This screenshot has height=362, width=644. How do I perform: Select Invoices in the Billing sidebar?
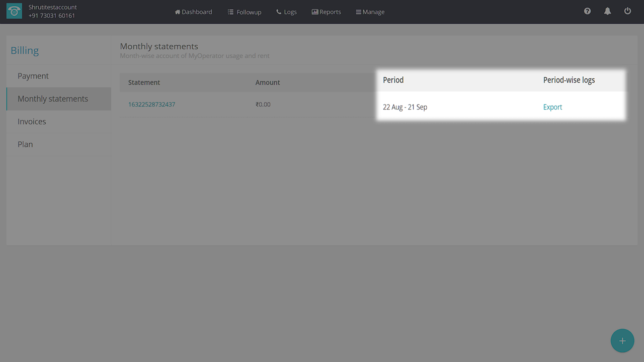(x=32, y=121)
